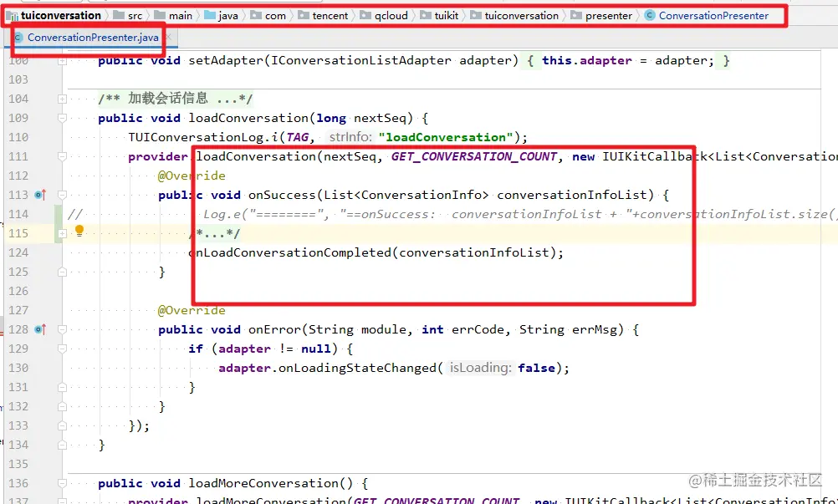
Task: Collapse the loadConversation method at line 109
Action: coord(62,118)
